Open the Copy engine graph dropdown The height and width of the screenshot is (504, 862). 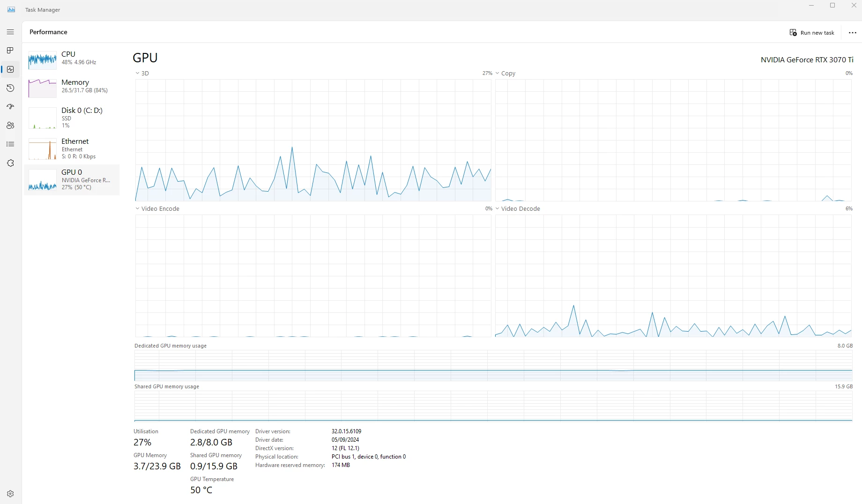tap(505, 74)
